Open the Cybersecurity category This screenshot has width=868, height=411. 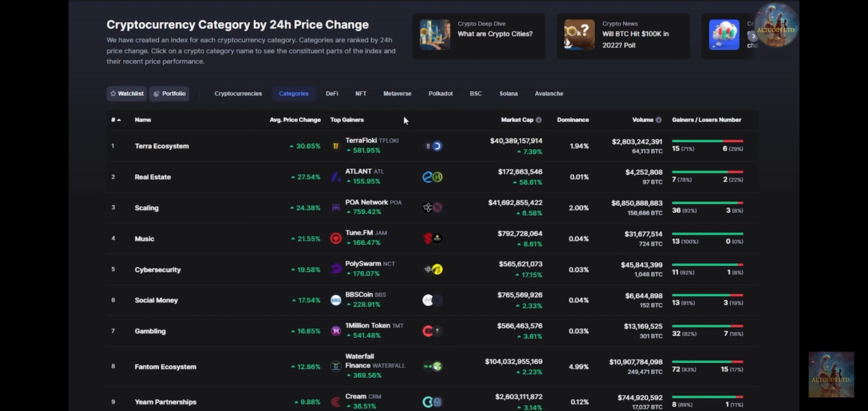(158, 270)
